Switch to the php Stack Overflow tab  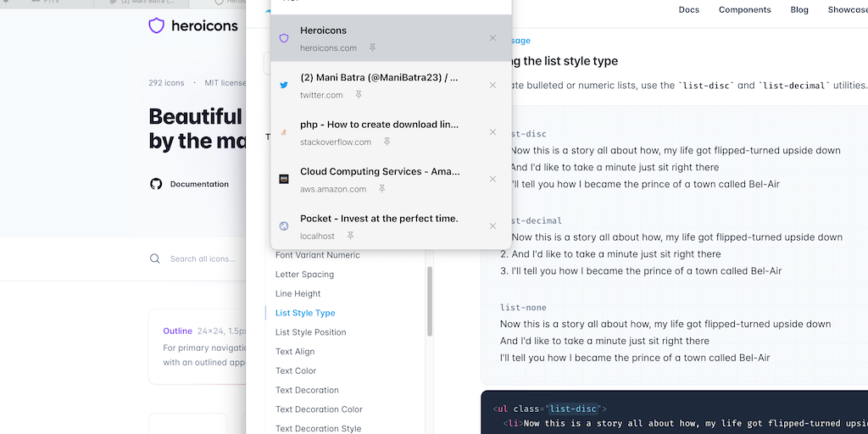coord(391,132)
